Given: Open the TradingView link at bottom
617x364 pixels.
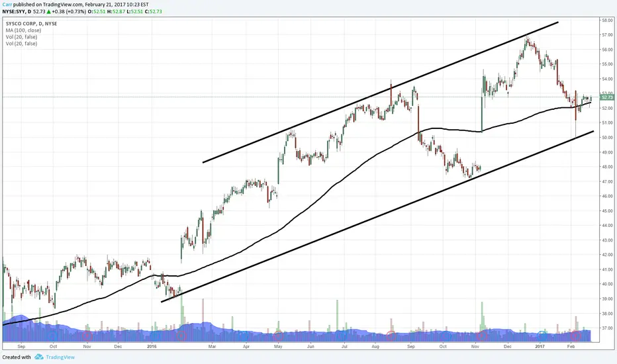Looking at the screenshot, I should 60,357.
